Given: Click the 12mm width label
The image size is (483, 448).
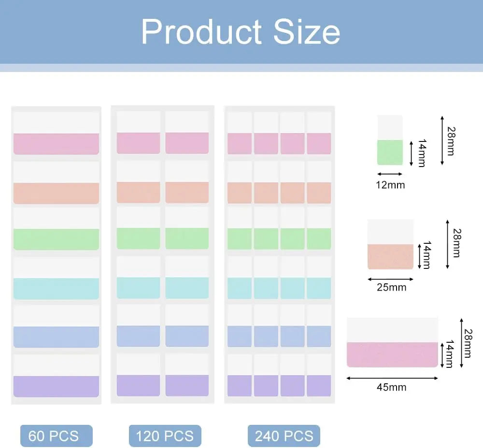Looking at the screenshot, I should click(x=390, y=185).
